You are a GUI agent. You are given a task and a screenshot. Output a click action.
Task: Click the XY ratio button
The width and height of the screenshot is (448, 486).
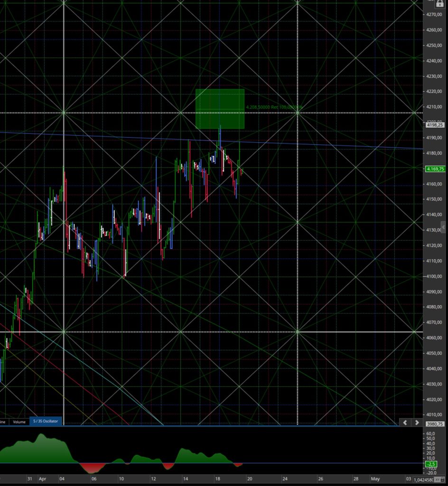[x=438, y=480]
